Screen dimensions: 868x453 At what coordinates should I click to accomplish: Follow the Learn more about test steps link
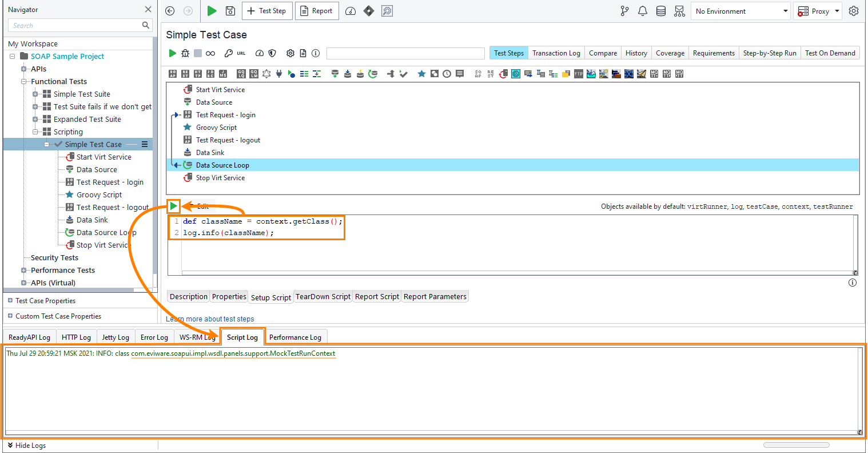tap(210, 319)
